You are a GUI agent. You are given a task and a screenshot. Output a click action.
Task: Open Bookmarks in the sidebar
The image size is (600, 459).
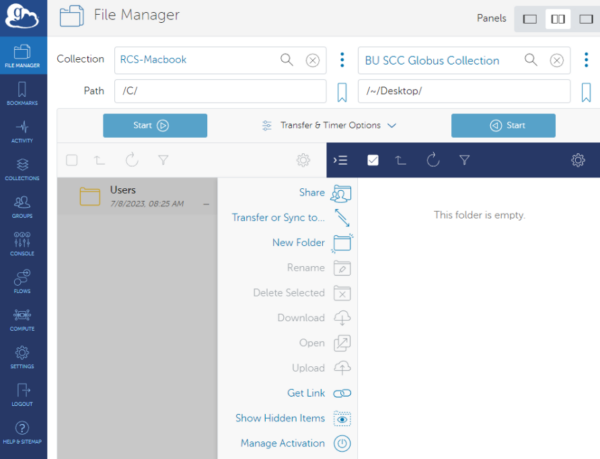pyautogui.click(x=22, y=93)
